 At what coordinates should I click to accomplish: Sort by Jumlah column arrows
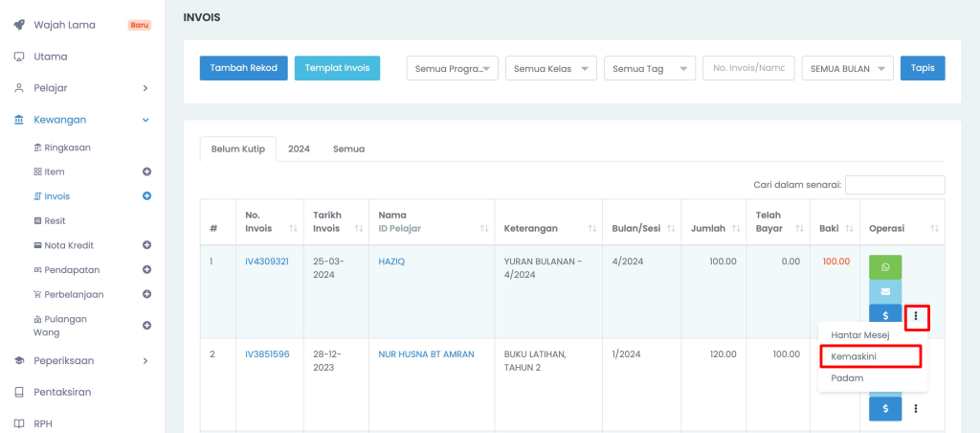[736, 228]
